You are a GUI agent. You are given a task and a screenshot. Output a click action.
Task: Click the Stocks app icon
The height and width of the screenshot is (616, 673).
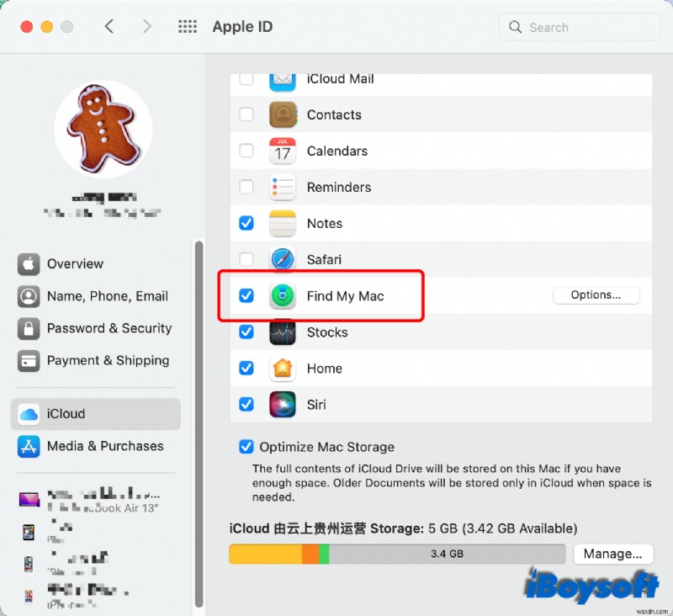click(x=282, y=332)
